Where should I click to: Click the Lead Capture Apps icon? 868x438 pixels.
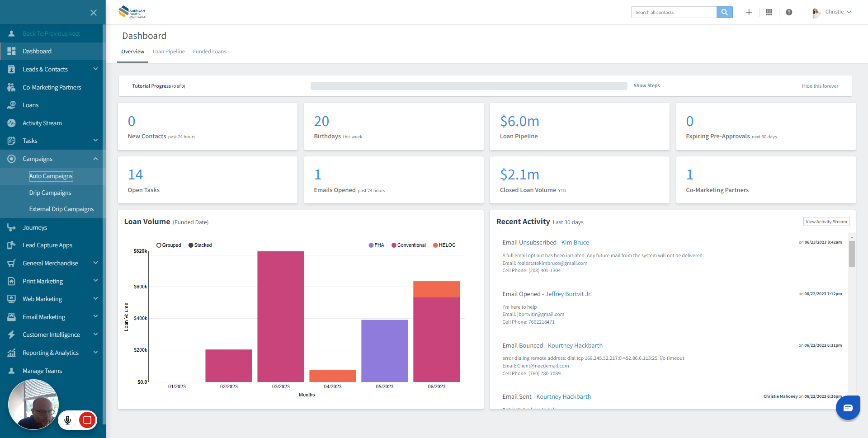(x=12, y=245)
